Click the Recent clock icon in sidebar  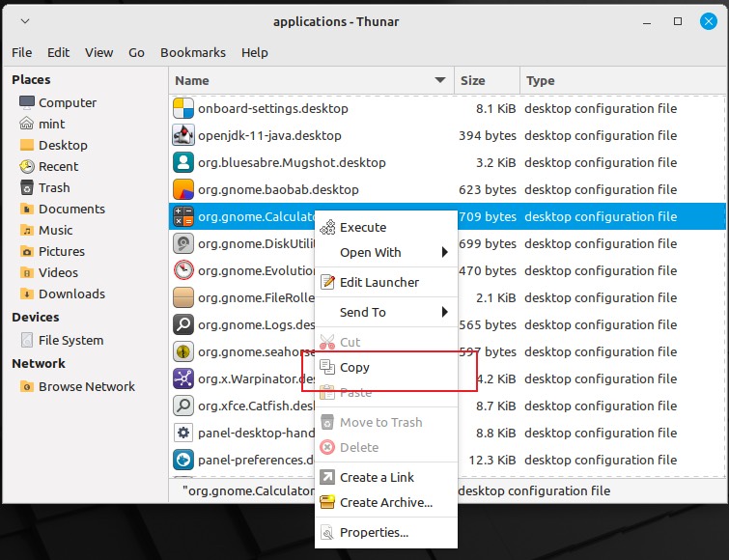[27, 166]
